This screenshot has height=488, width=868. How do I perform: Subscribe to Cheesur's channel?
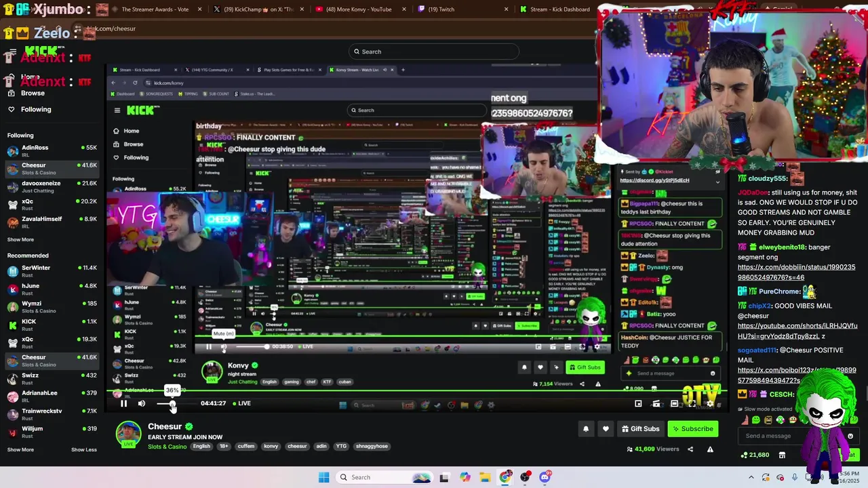pos(692,429)
